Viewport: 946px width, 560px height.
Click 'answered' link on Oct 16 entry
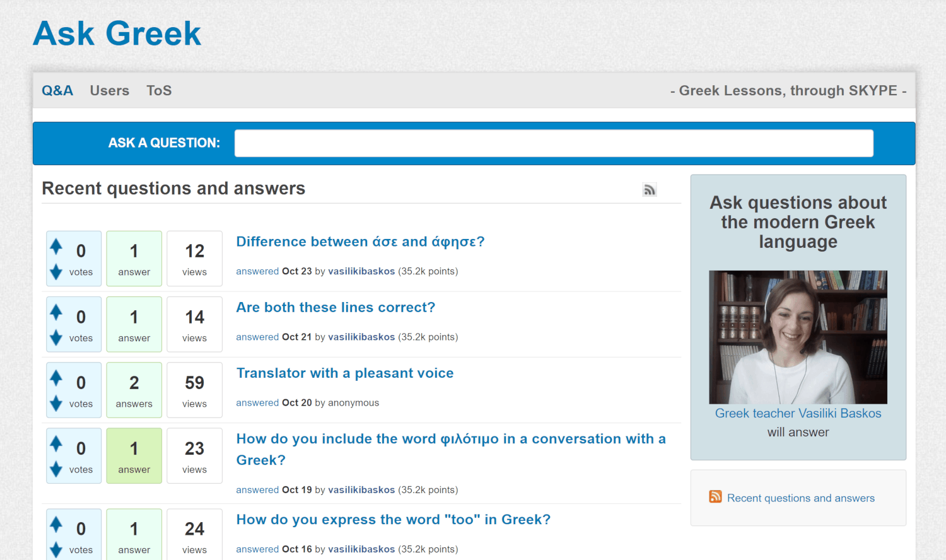click(x=257, y=549)
